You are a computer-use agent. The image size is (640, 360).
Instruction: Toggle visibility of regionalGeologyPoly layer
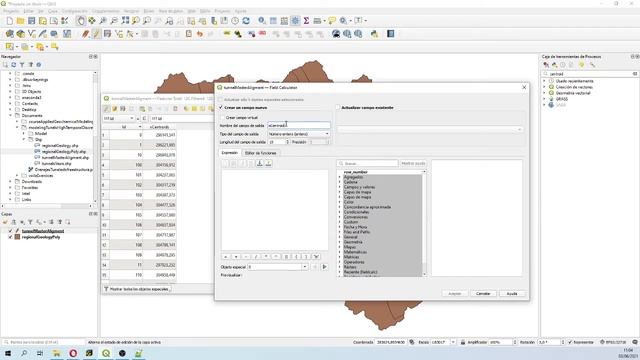click(x=11, y=237)
